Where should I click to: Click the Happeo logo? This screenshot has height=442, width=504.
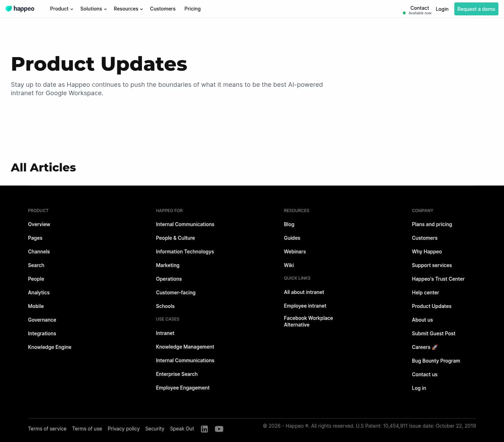click(20, 9)
